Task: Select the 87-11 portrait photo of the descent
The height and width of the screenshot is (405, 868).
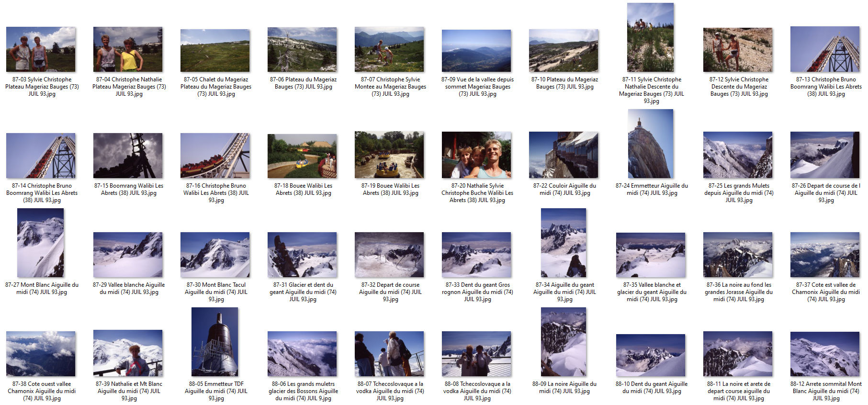Action: 650,37
